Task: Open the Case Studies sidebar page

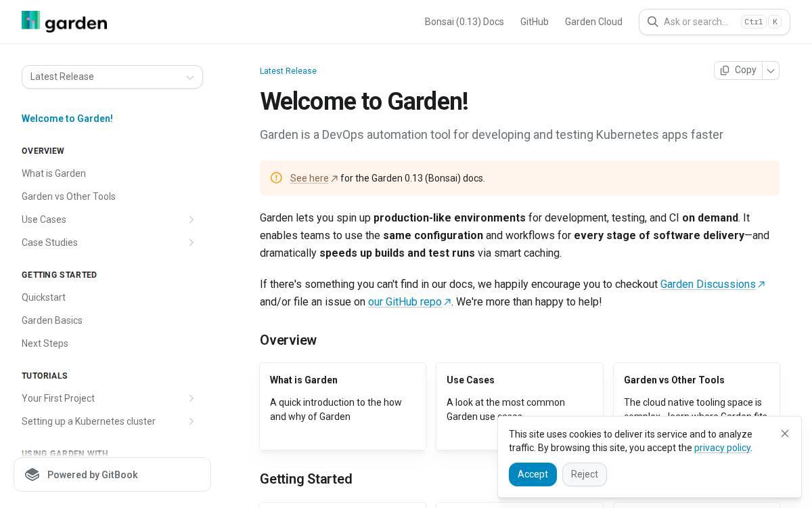Action: 49,242
